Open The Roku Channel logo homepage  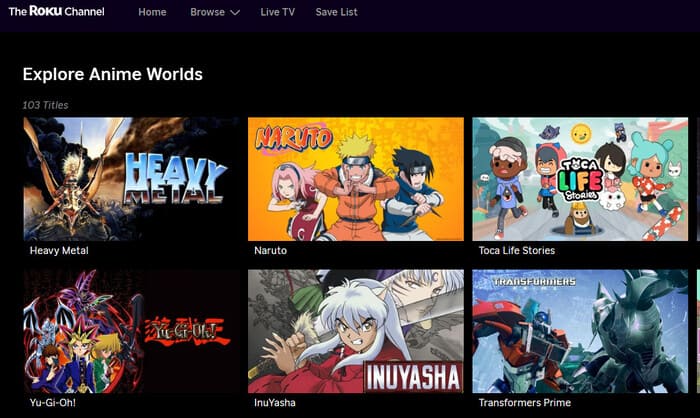pos(56,11)
